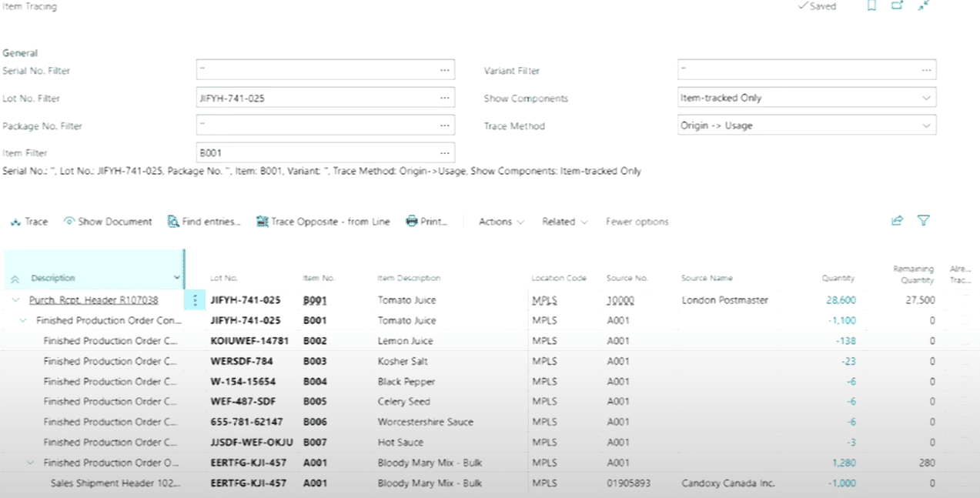Screen dimensions: 980x498
Task: Open the Related menu
Action: 564,222
